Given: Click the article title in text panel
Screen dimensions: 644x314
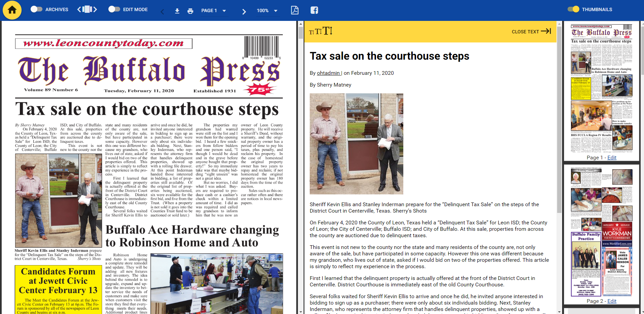Looking at the screenshot, I should [389, 56].
